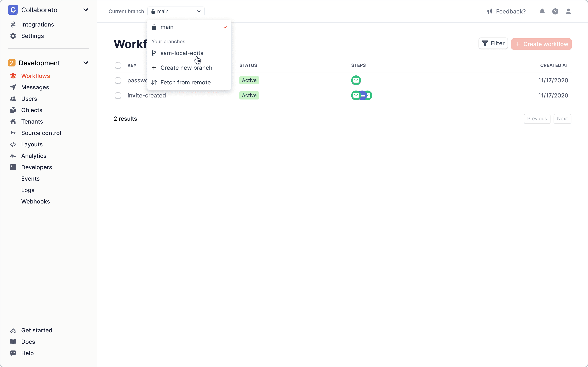Screen dimensions: 588x367
Task: Select Create new branch menu item
Action: tap(186, 67)
